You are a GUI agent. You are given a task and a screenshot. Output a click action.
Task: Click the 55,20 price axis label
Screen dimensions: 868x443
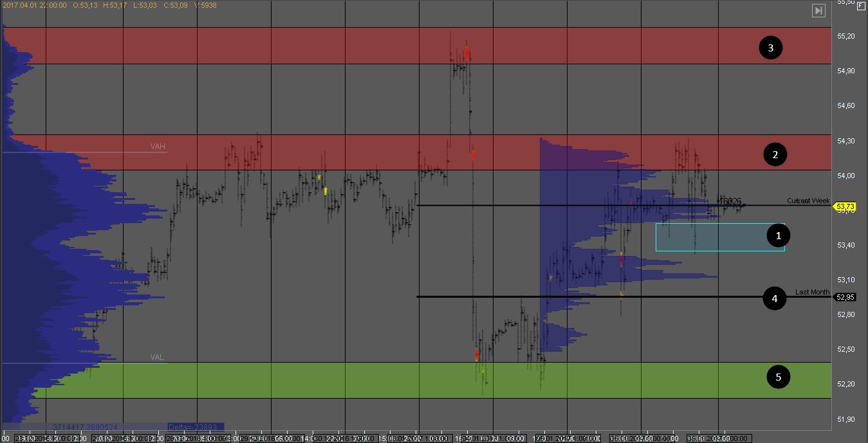click(x=845, y=36)
